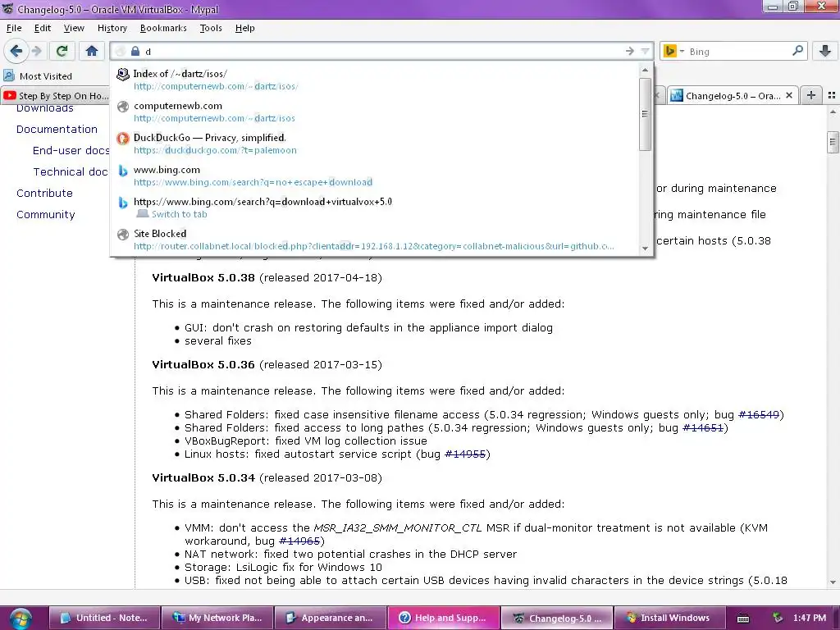The height and width of the screenshot is (630, 840).
Task: Open bug #16549 link
Action: click(759, 414)
